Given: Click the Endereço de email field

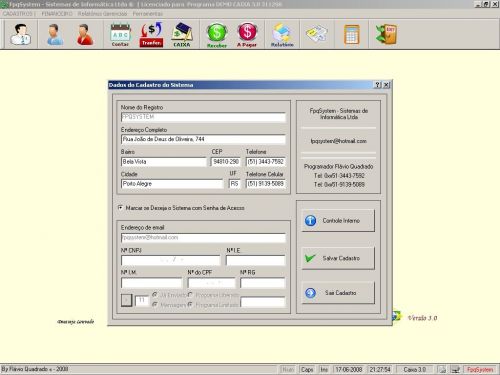Looking at the screenshot, I should [203, 238].
